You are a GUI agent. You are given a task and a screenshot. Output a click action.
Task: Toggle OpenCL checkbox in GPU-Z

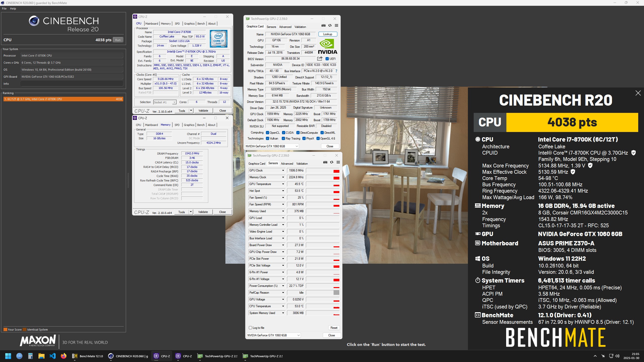(x=267, y=133)
